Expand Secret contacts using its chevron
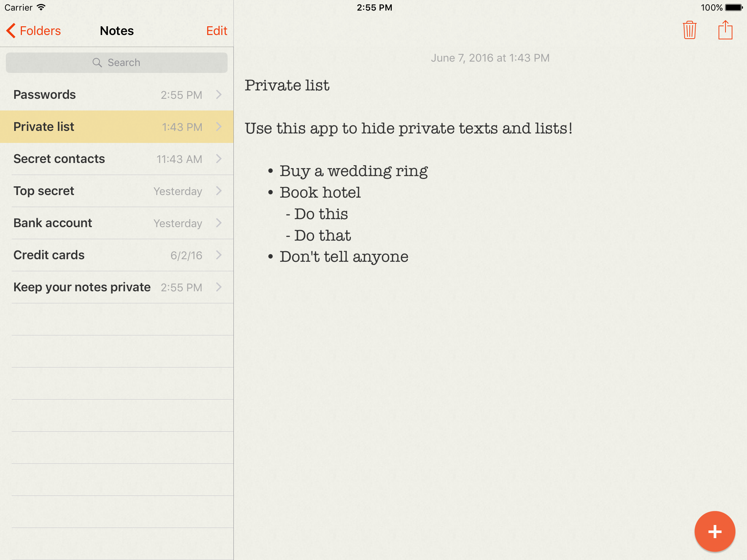 (x=219, y=159)
